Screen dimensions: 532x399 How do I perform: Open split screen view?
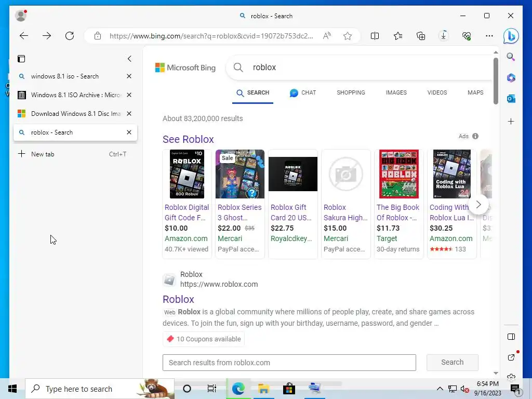[375, 36]
